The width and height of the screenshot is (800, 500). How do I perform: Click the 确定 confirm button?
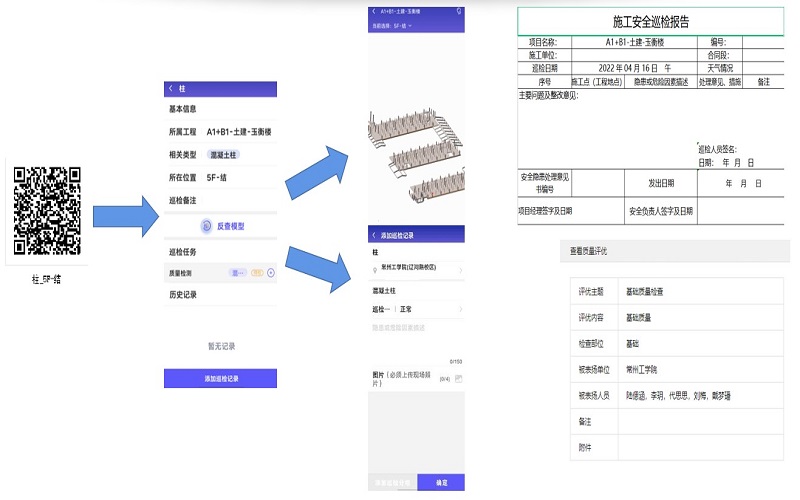click(441, 482)
